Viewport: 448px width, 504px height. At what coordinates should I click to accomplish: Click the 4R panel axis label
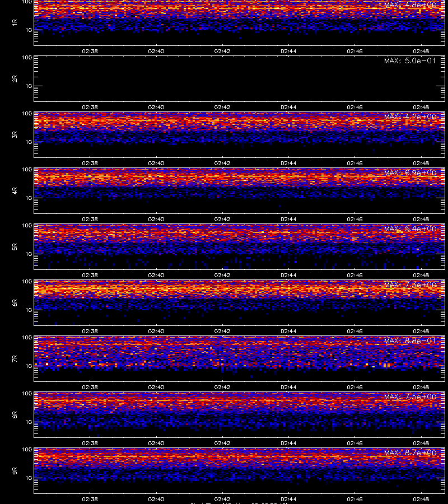(x=15, y=190)
